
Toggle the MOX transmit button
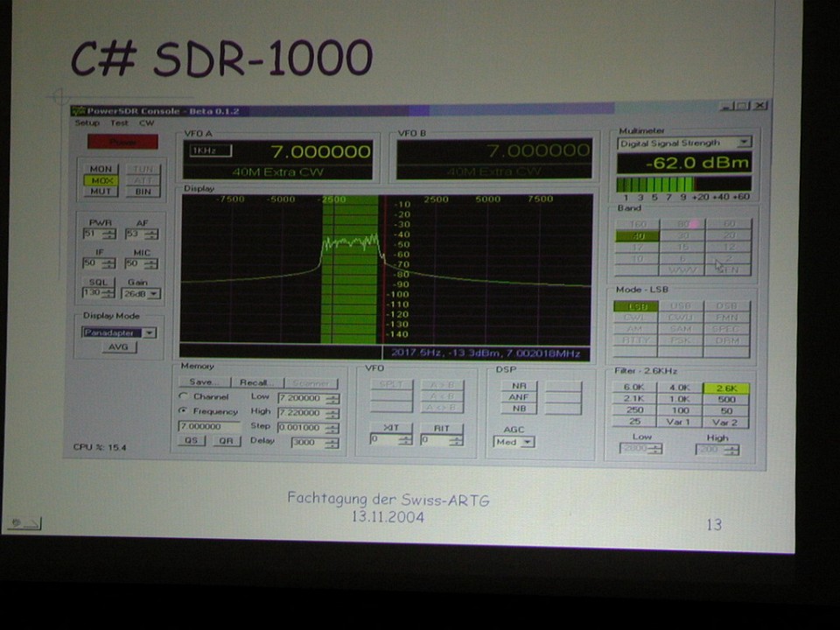coord(101,180)
